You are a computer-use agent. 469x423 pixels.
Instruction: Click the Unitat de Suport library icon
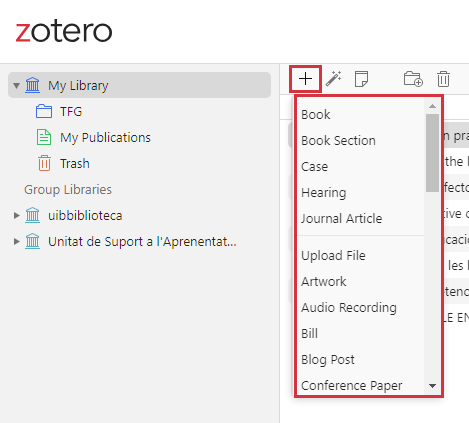point(33,241)
